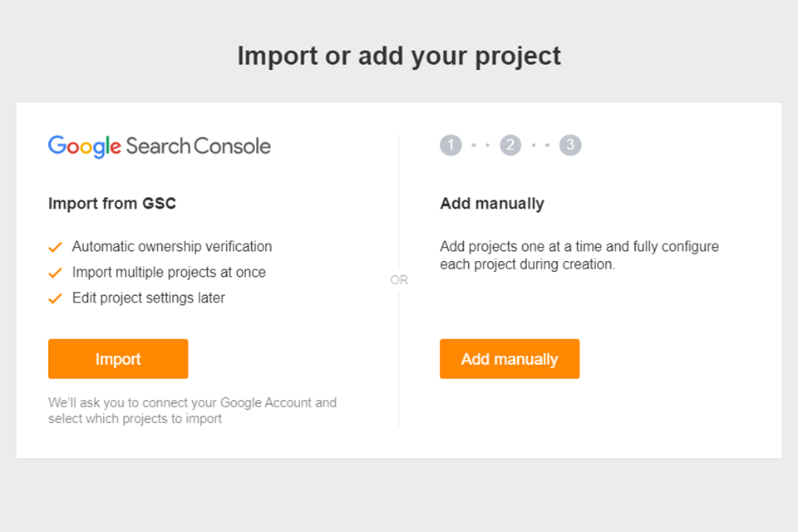This screenshot has height=532, width=798.
Task: Click checkmark beside Edit project settings later
Action: (56, 298)
